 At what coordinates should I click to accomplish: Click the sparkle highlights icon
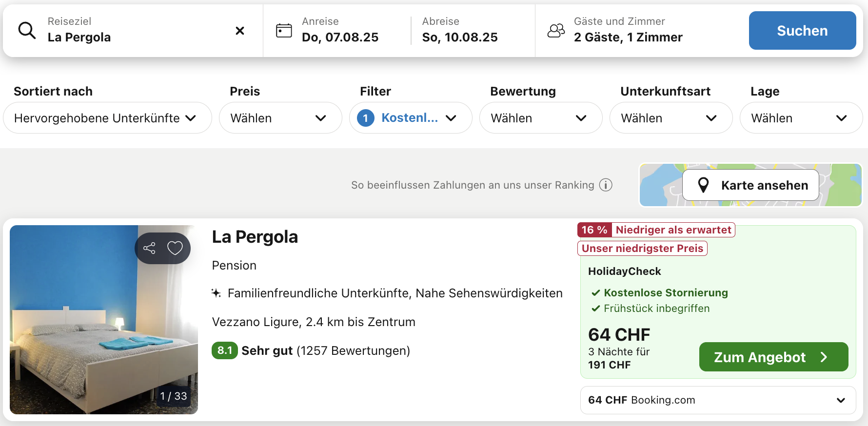pyautogui.click(x=216, y=293)
